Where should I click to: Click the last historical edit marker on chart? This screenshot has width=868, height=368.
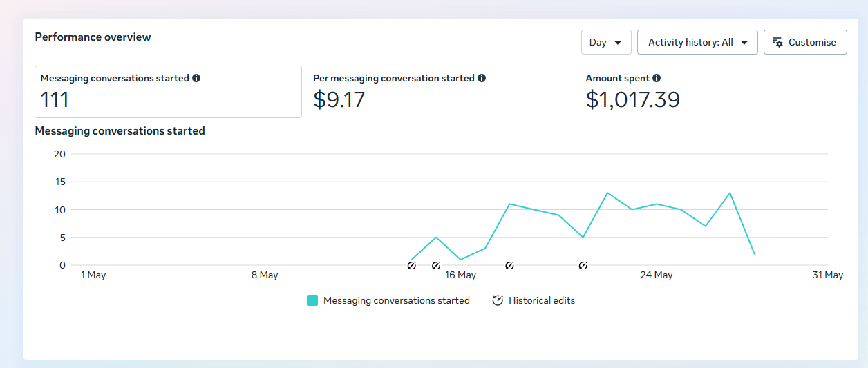[583, 265]
